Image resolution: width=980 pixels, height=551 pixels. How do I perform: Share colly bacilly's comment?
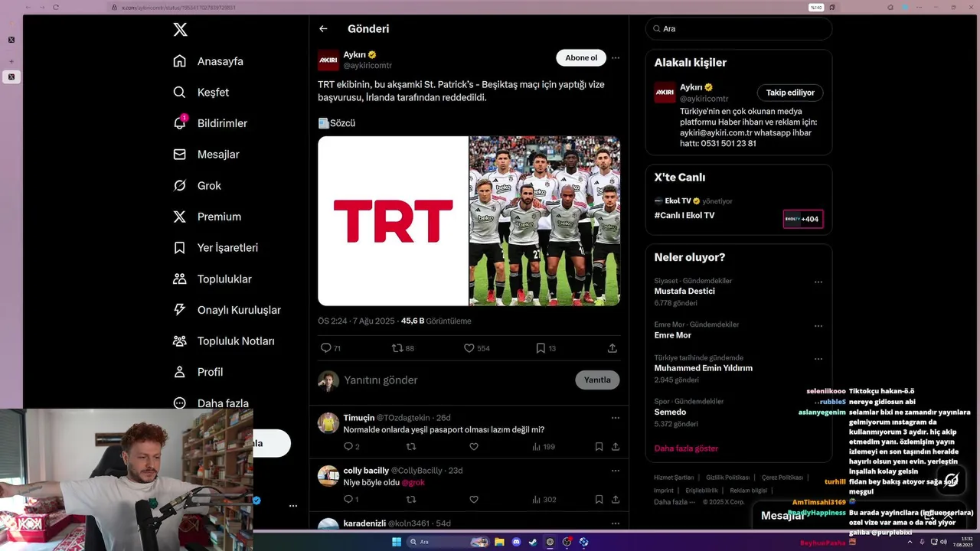616,500
